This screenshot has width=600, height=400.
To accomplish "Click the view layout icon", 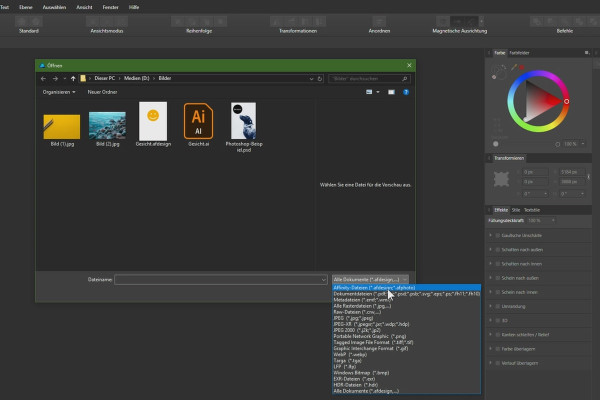I will tap(369, 92).
